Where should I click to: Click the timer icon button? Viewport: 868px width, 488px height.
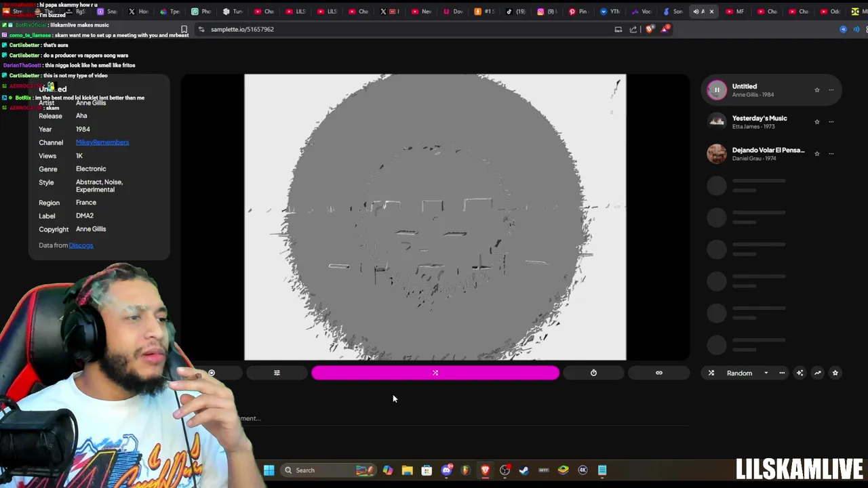pyautogui.click(x=593, y=373)
